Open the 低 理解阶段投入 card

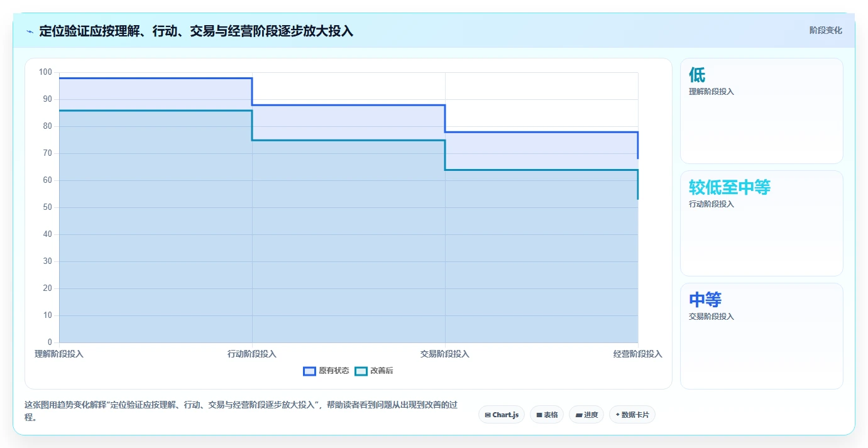762,111
